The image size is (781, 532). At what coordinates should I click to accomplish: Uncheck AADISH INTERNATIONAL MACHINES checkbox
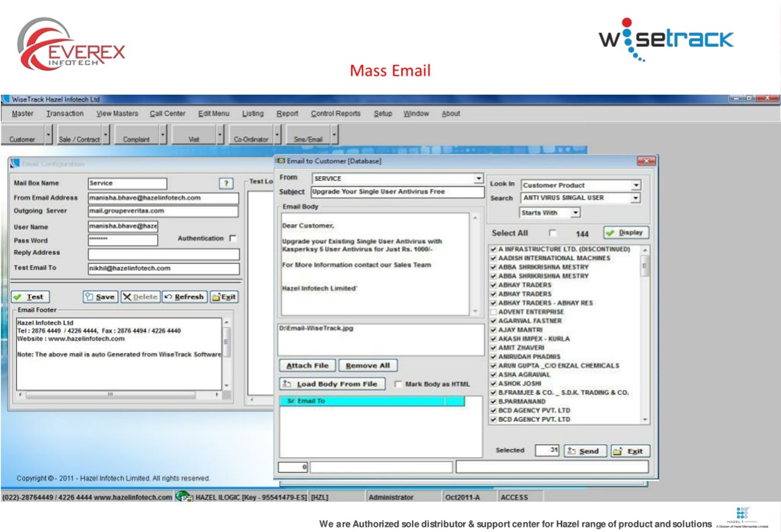493,258
